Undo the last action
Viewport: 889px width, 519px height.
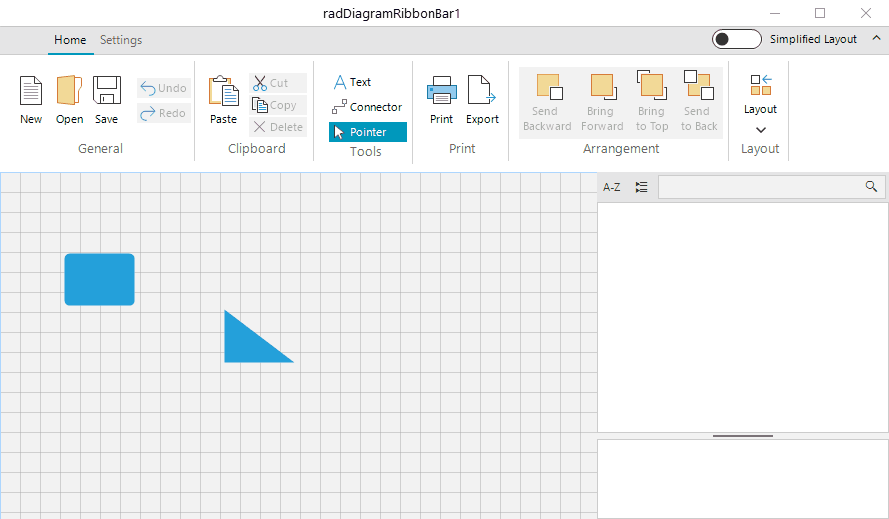pyautogui.click(x=163, y=88)
